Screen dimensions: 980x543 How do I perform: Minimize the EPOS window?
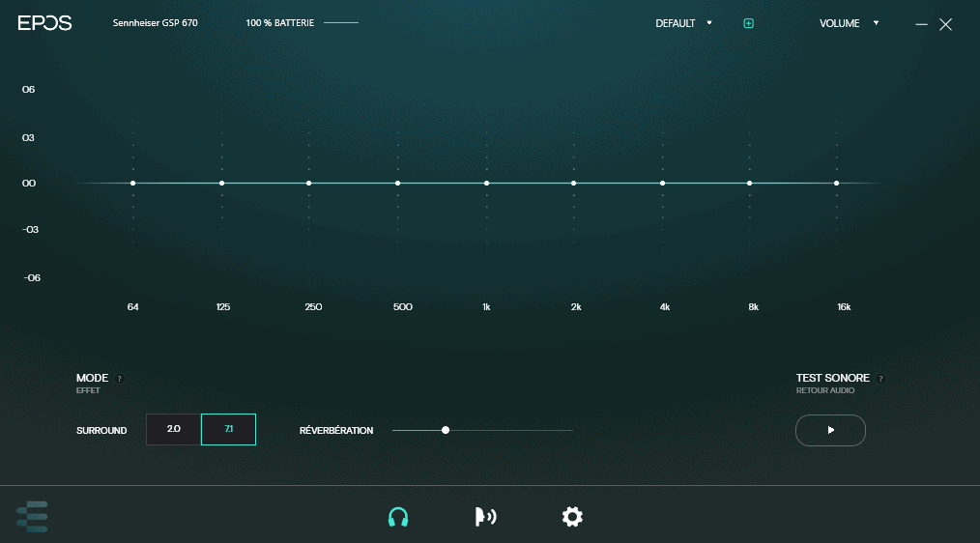tap(922, 24)
